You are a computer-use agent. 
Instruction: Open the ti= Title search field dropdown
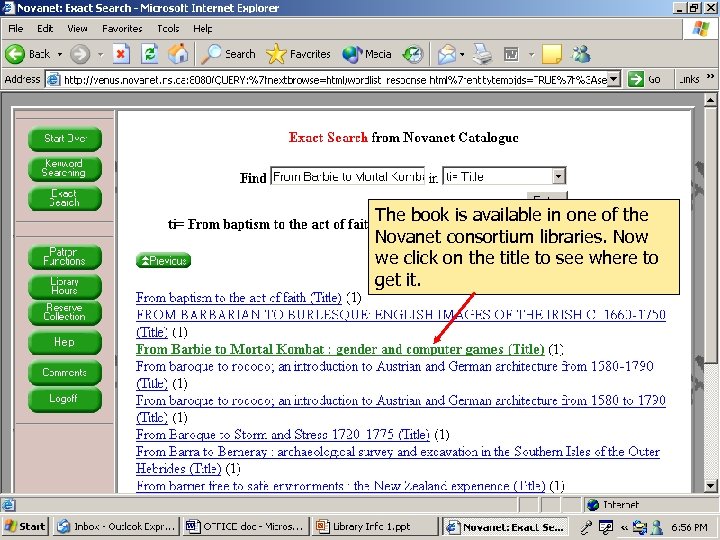(558, 176)
